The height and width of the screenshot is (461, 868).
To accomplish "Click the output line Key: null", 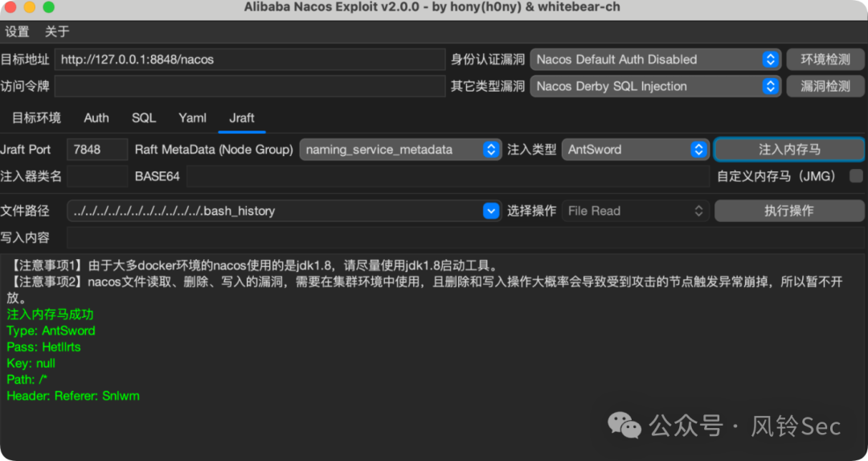I will [31, 364].
